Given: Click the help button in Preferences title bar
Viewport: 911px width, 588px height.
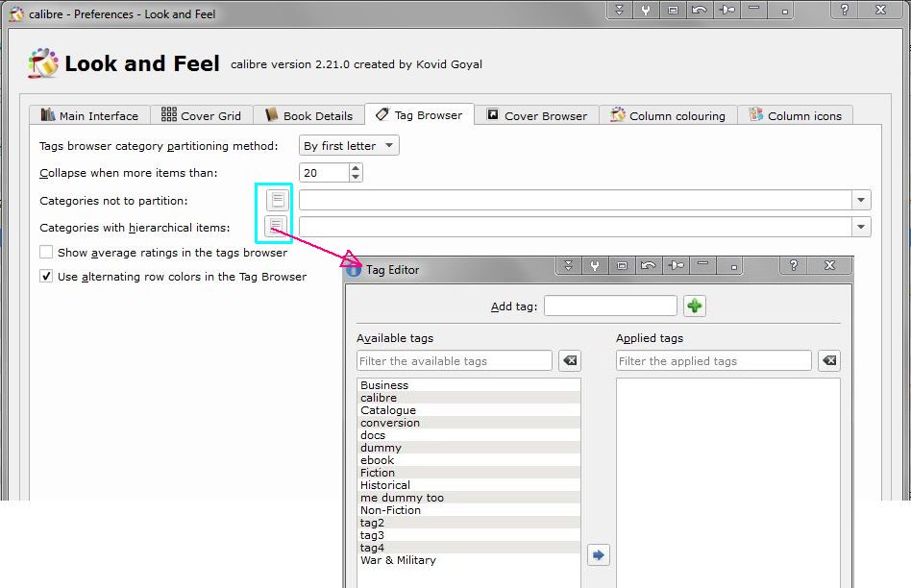Looking at the screenshot, I should pyautogui.click(x=845, y=10).
